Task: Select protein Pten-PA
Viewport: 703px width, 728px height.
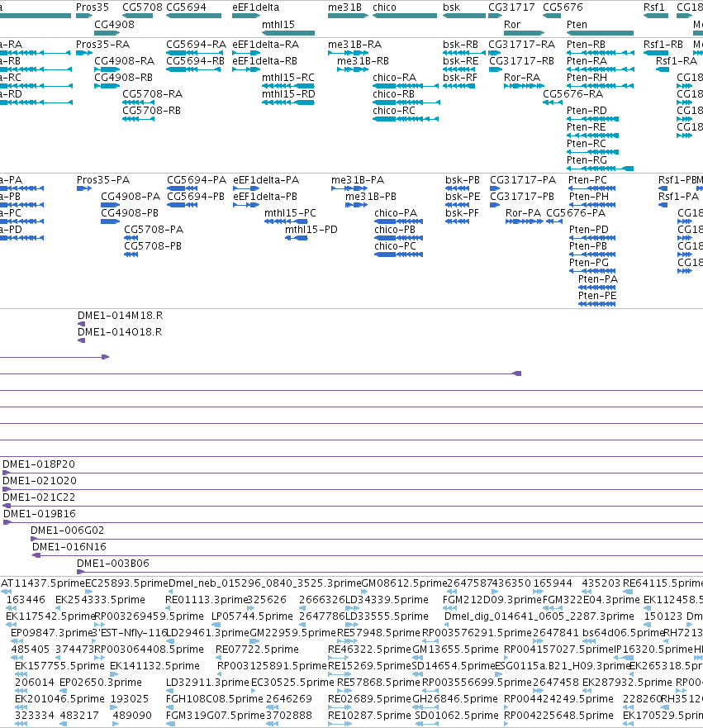Action: (x=597, y=288)
